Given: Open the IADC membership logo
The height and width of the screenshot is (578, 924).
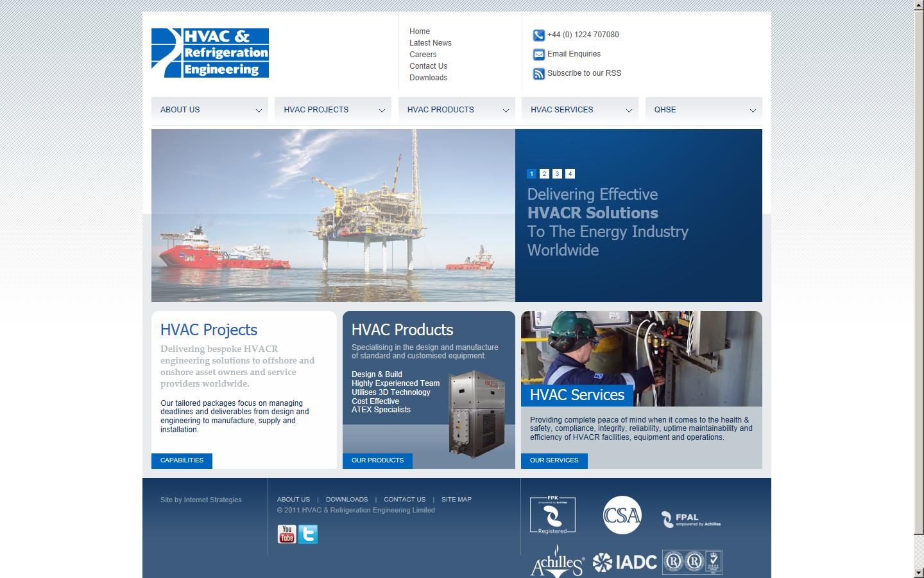Looking at the screenshot, I should tap(624, 561).
